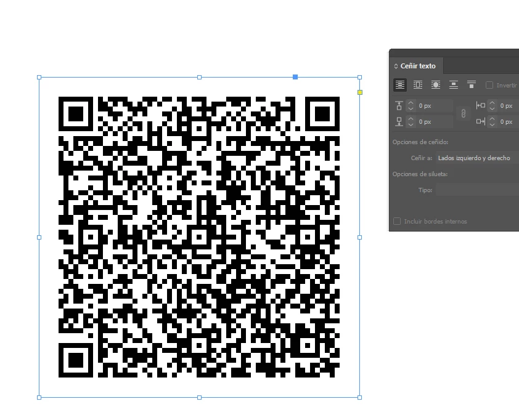The height and width of the screenshot is (420, 519).
Task: Click the Ceñir a: label
Action: pos(422,158)
